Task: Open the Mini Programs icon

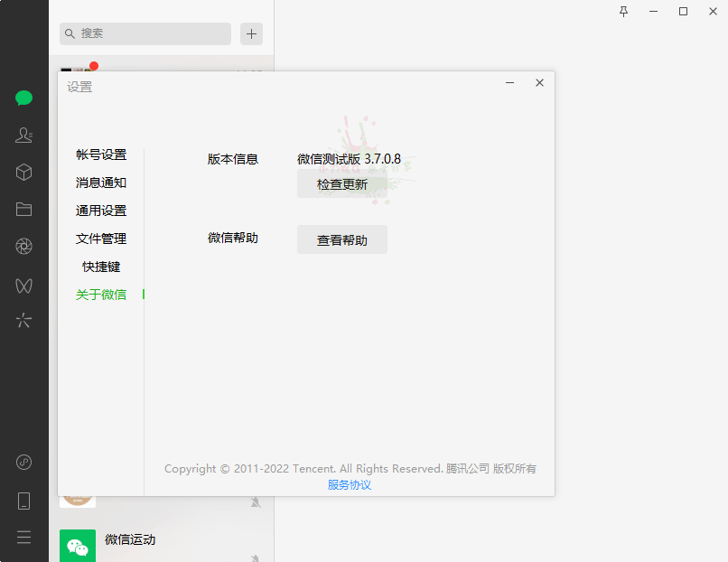Action: [x=24, y=462]
